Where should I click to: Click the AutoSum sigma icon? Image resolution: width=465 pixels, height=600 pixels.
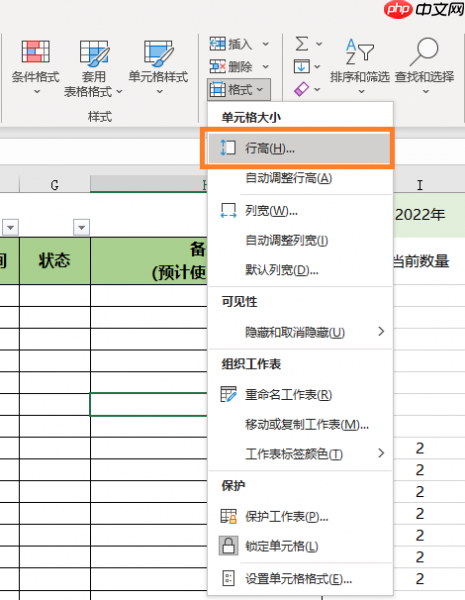(x=302, y=44)
